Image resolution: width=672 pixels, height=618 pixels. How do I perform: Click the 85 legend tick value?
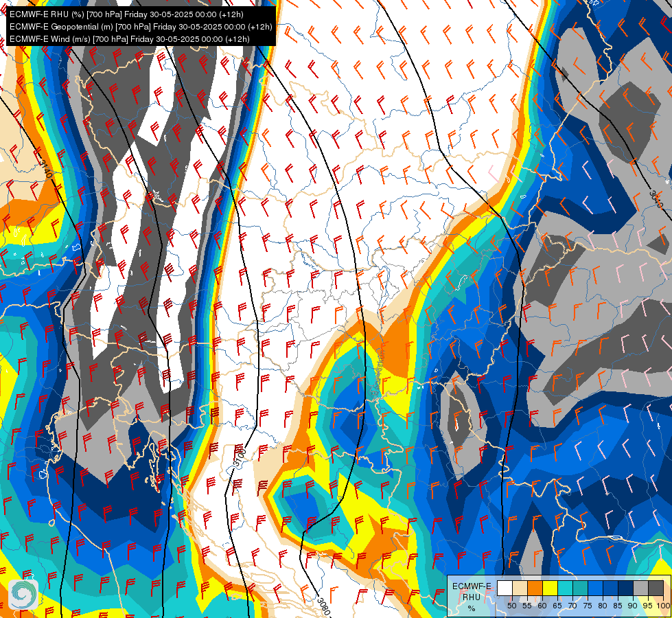pyautogui.click(x=618, y=606)
